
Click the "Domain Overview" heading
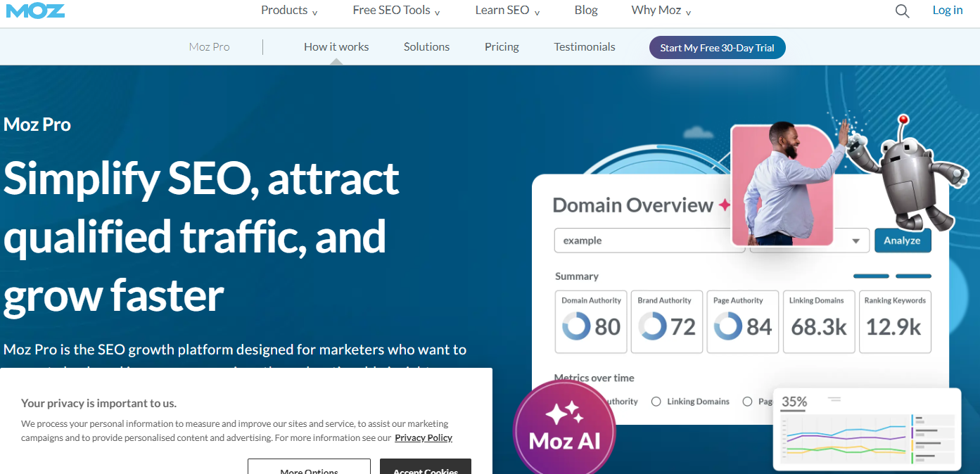coord(633,205)
